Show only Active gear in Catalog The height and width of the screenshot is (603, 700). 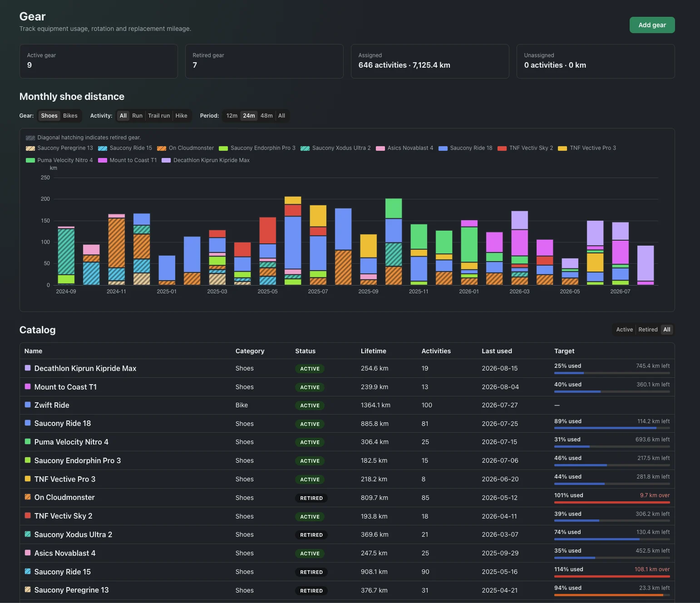tap(625, 330)
